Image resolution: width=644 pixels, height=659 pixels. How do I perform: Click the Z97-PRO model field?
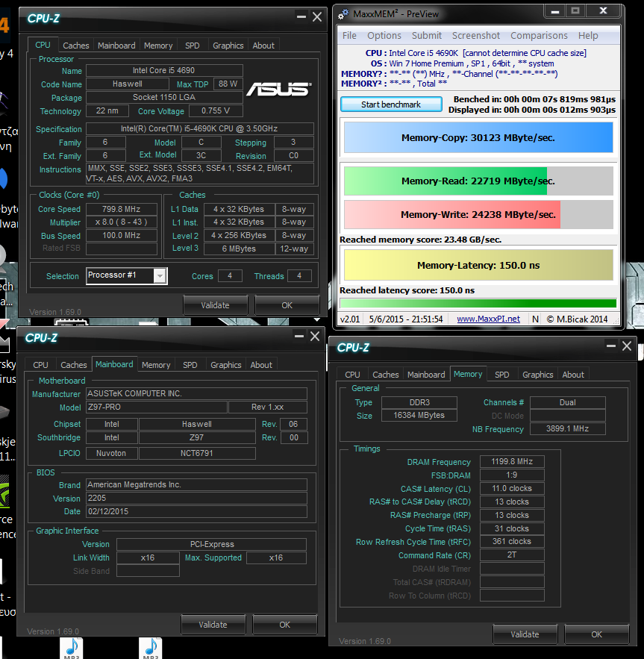point(157,407)
